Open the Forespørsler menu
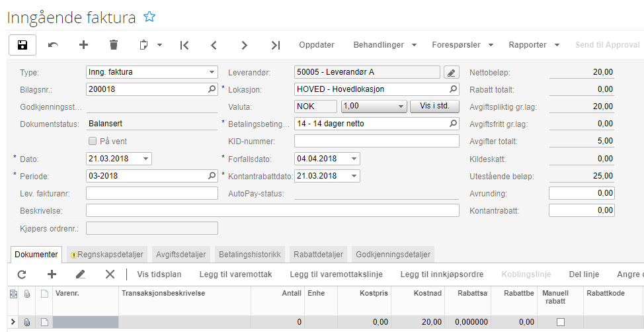 [462, 45]
